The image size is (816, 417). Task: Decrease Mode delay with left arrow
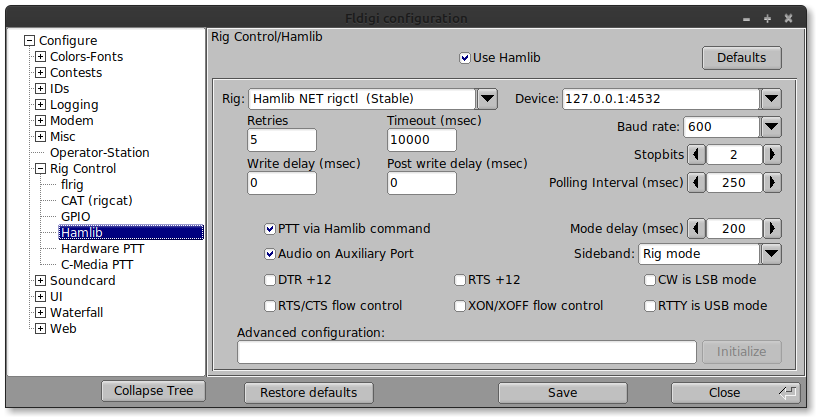pos(696,229)
